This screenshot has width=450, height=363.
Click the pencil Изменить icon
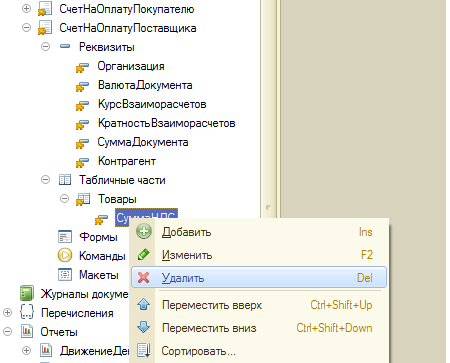(144, 255)
